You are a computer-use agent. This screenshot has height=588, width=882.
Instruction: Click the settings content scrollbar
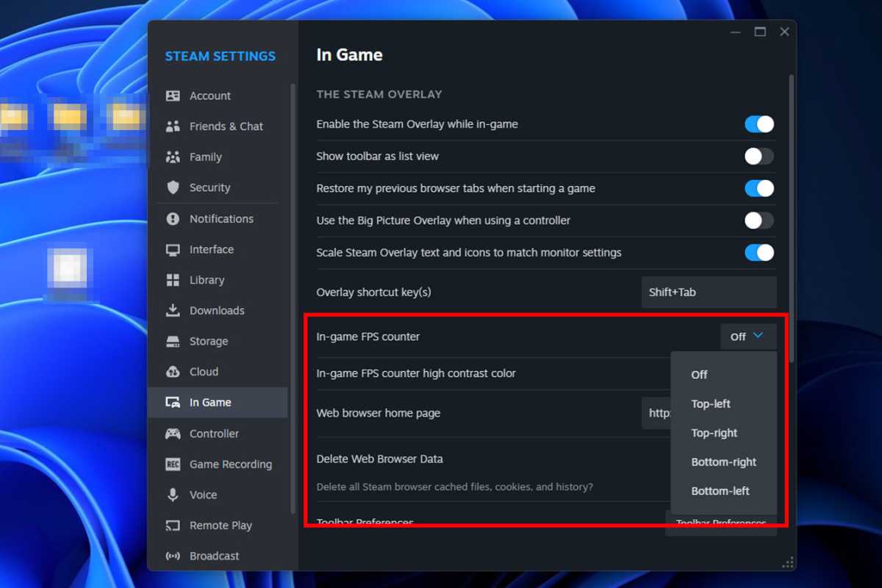pyautogui.click(x=792, y=217)
